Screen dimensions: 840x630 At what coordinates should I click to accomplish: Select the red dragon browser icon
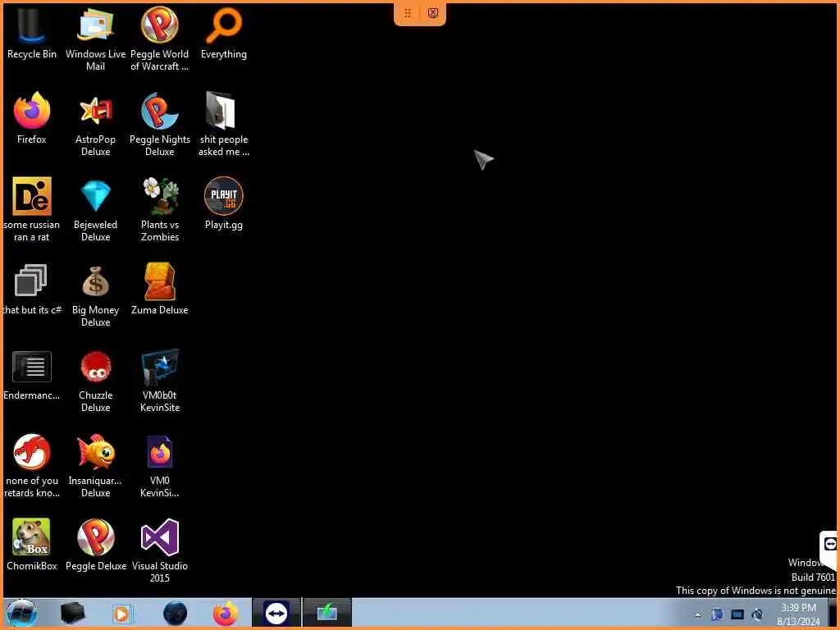click(32, 466)
